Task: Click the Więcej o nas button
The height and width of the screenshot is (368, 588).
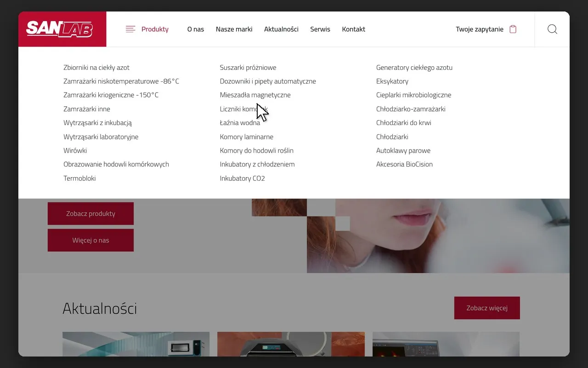Action: pyautogui.click(x=90, y=240)
